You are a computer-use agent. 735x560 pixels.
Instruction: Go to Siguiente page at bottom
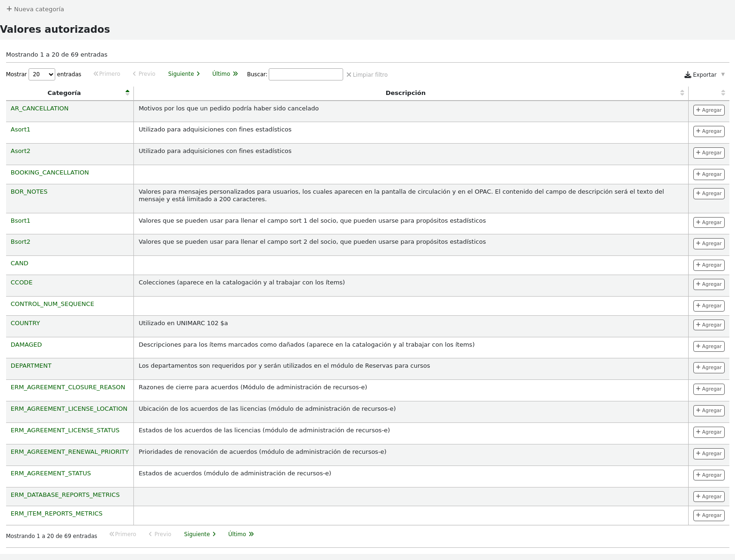[x=200, y=534]
